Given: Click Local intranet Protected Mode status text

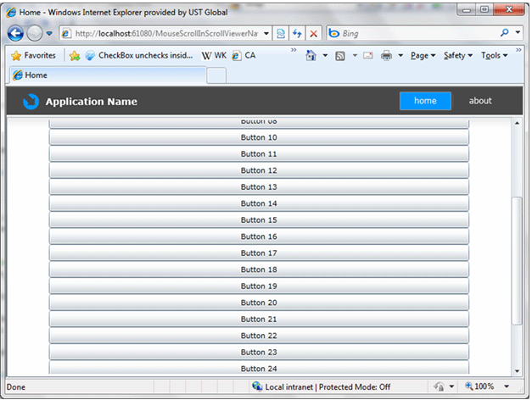Looking at the screenshot, I should point(328,386).
